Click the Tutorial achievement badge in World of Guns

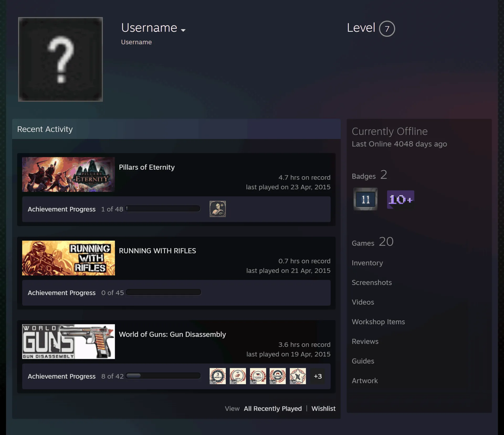[258, 376]
